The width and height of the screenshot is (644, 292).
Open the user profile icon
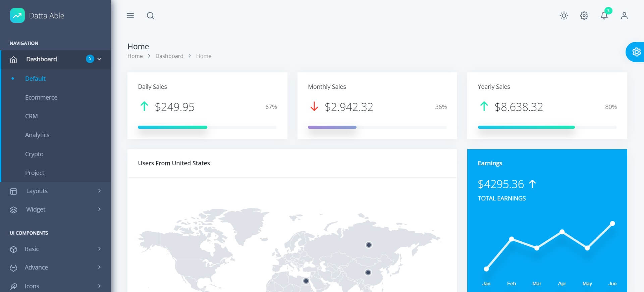point(624,15)
